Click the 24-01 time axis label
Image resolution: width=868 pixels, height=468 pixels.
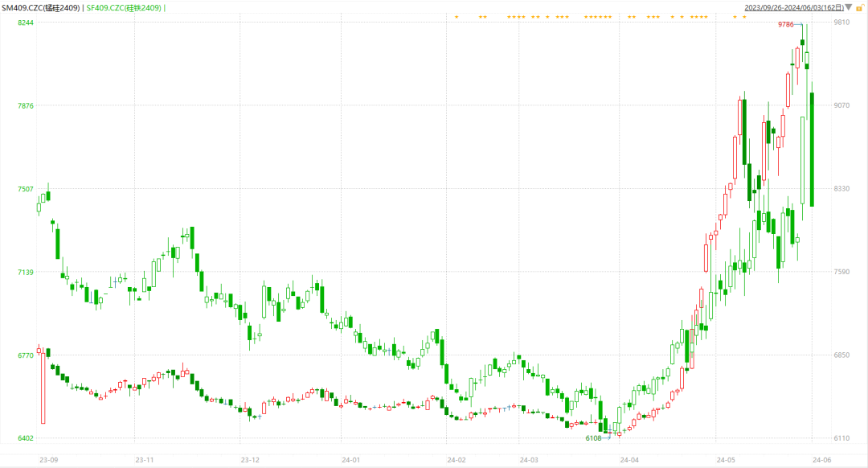351,460
